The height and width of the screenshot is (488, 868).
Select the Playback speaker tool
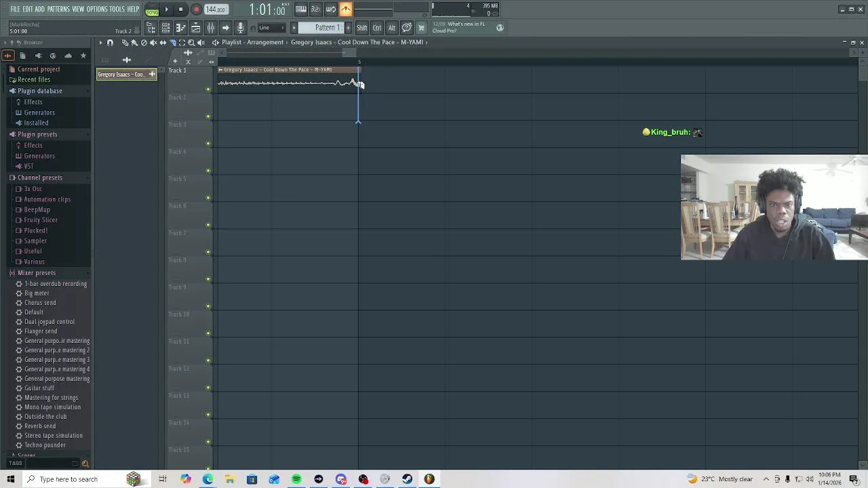pos(201,42)
